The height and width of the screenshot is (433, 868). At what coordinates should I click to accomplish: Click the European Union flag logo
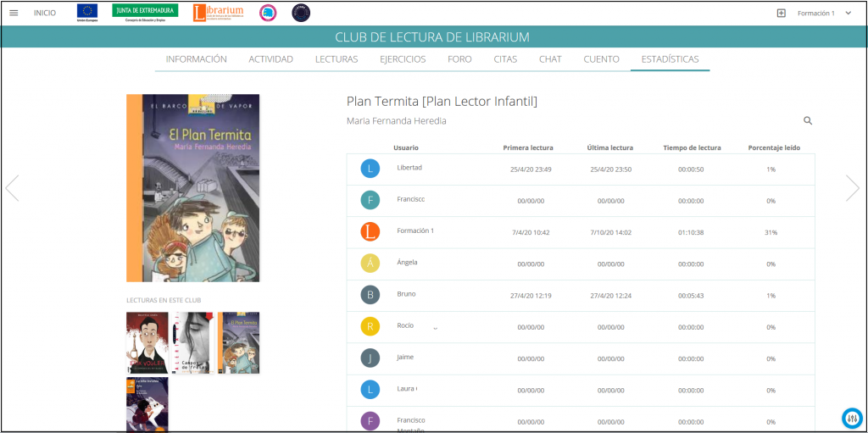click(x=87, y=13)
